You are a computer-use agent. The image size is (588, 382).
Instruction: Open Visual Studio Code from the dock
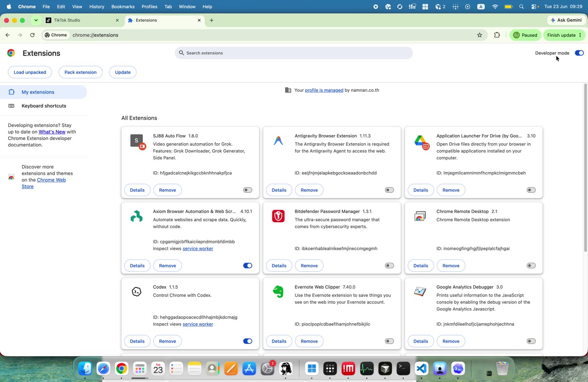tap(422, 368)
